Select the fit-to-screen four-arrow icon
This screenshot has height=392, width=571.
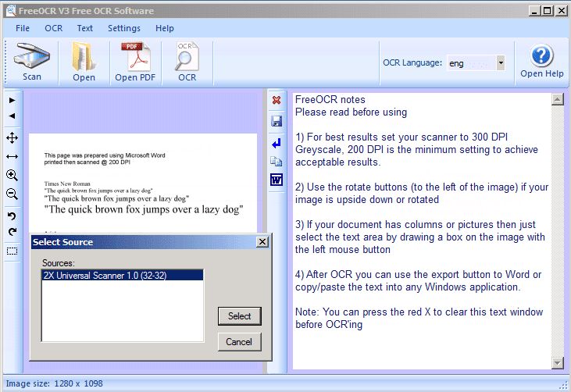point(12,138)
